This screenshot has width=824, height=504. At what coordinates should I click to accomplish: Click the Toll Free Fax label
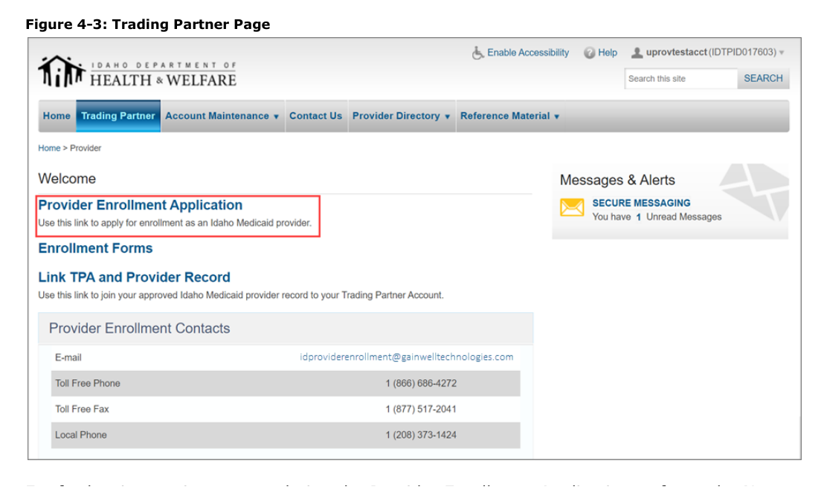[x=82, y=409]
